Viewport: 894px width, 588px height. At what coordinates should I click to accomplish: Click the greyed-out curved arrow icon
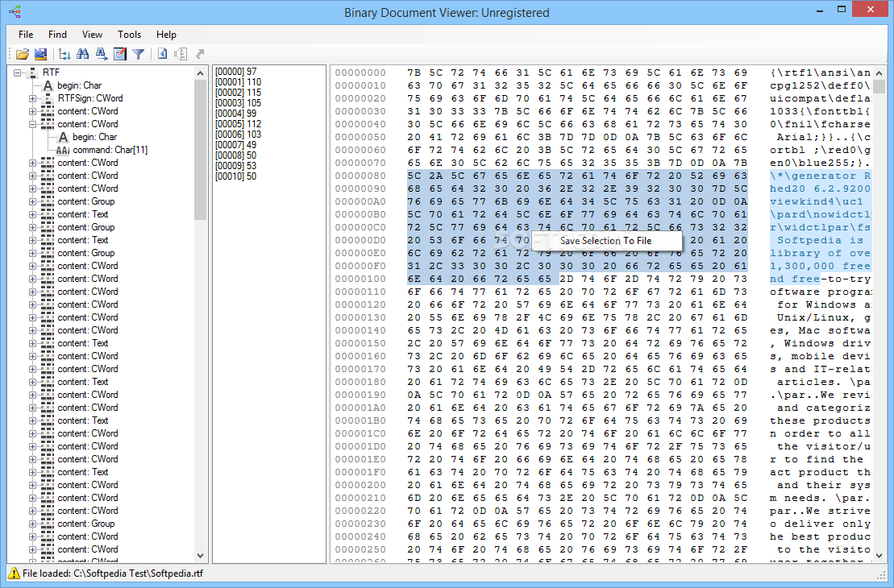pyautogui.click(x=200, y=54)
